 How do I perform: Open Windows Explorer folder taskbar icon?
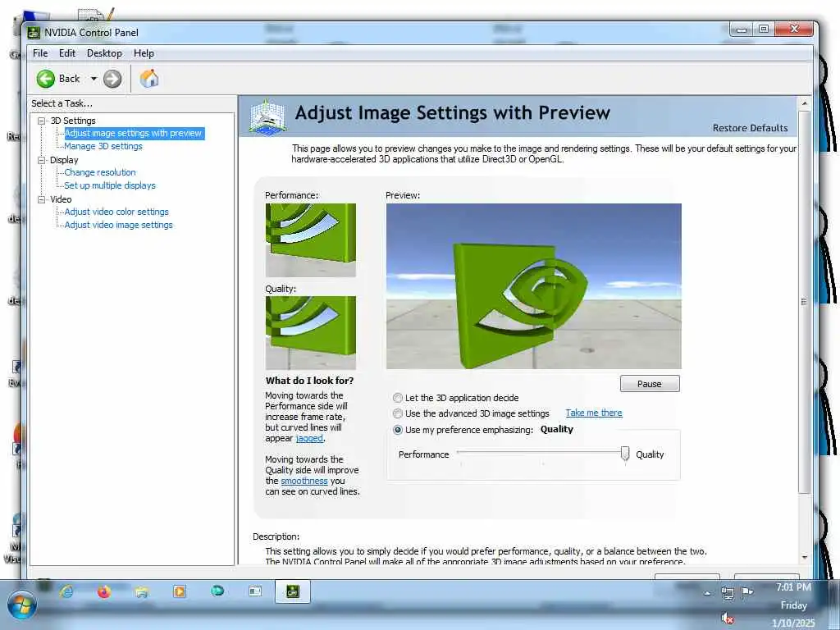point(142,591)
